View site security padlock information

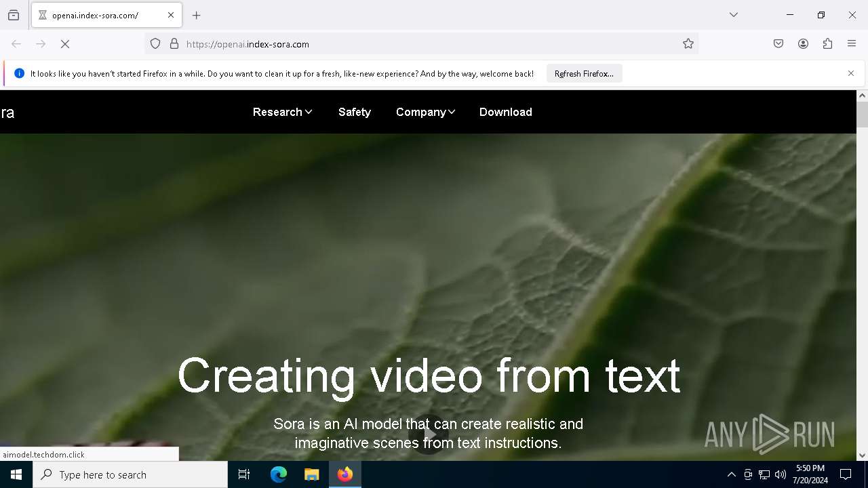point(174,44)
